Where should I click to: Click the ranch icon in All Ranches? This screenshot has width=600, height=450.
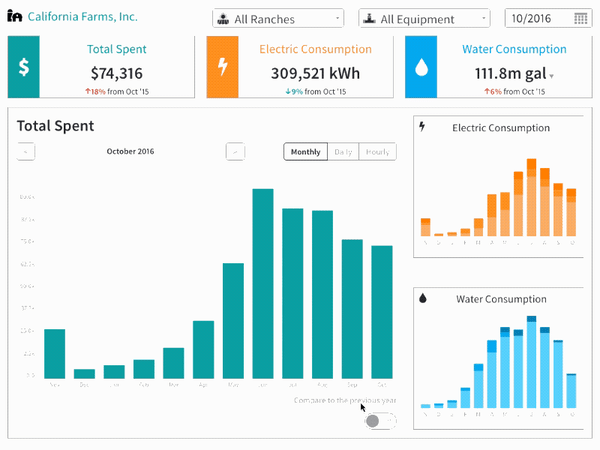click(223, 19)
